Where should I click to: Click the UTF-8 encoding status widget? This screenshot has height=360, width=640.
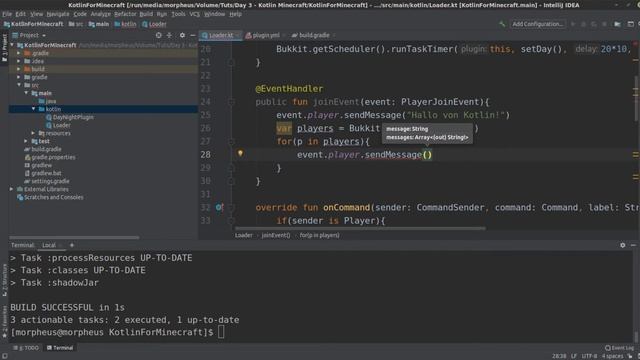589,356
